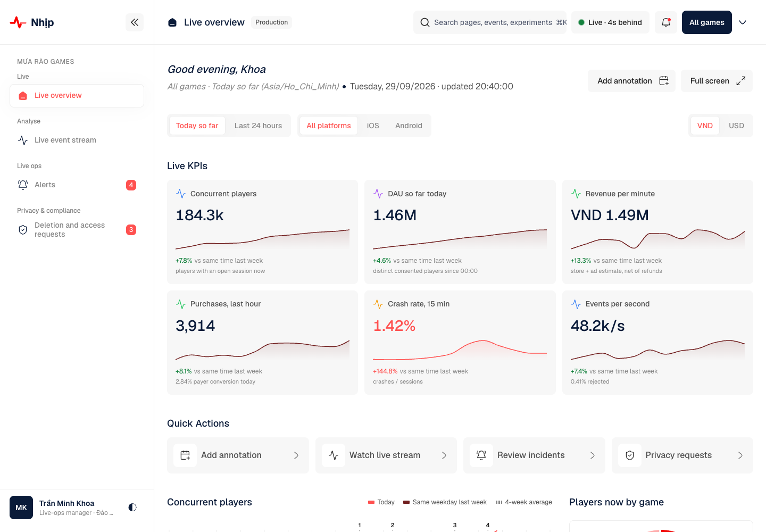Click the Purchases last hour pulse icon

(181, 304)
